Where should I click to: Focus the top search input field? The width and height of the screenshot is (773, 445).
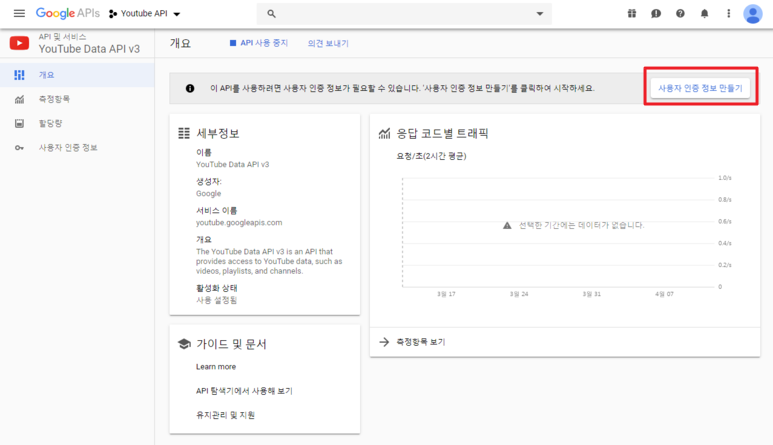coord(404,14)
